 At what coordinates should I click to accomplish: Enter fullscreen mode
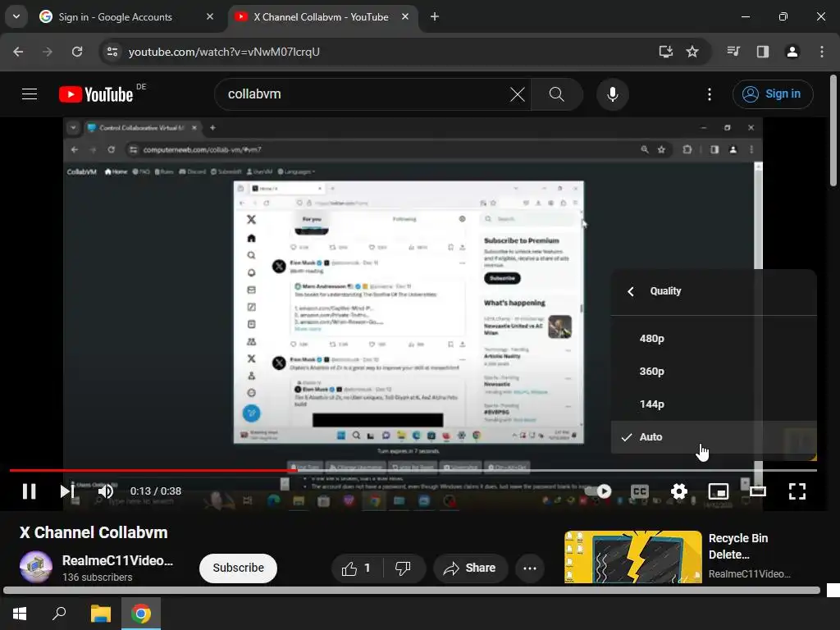(x=797, y=491)
